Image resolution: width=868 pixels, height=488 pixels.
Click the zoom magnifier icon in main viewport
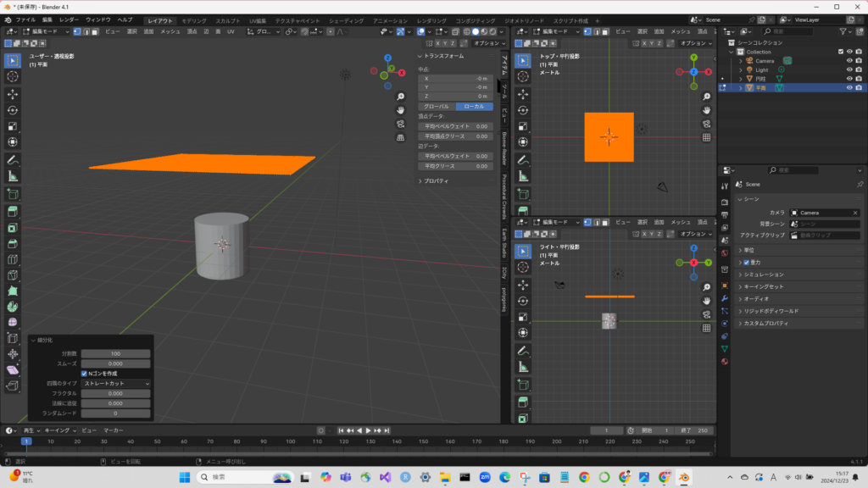[400, 97]
